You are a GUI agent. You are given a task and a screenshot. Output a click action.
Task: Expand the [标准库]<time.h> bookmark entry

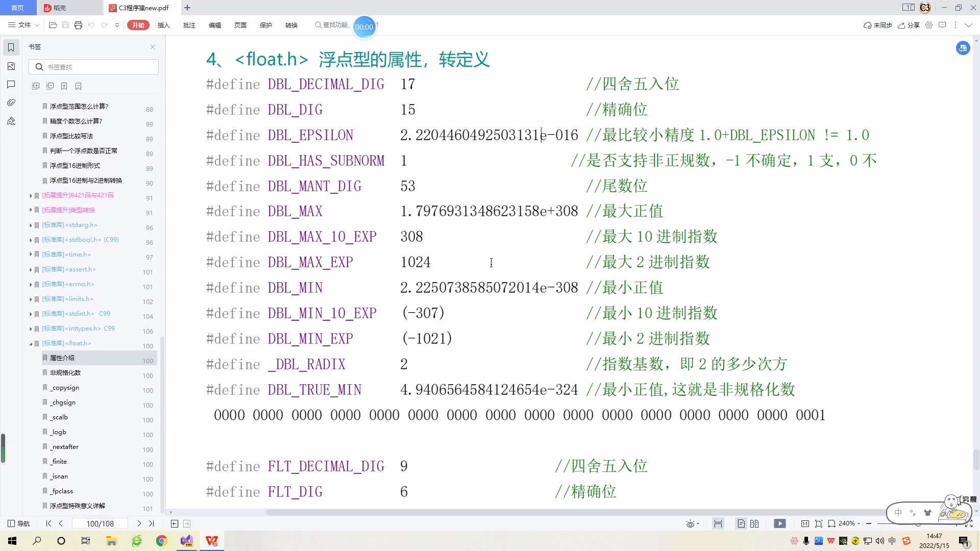(30, 254)
